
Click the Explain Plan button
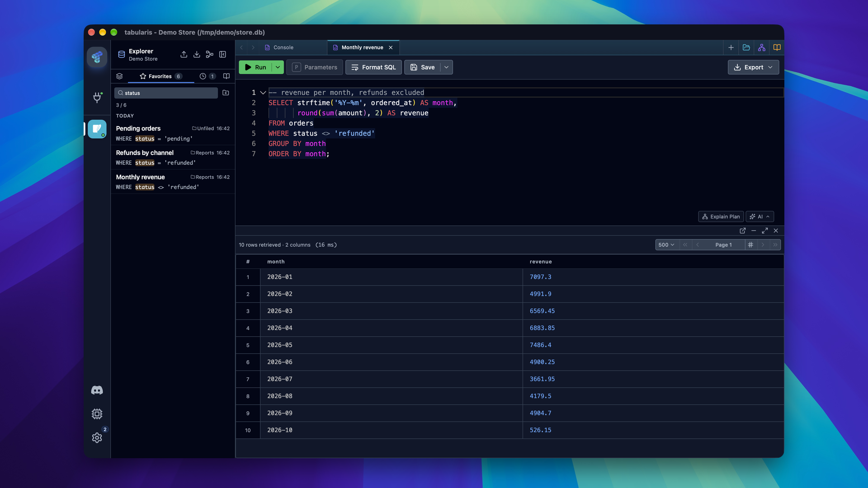point(721,216)
